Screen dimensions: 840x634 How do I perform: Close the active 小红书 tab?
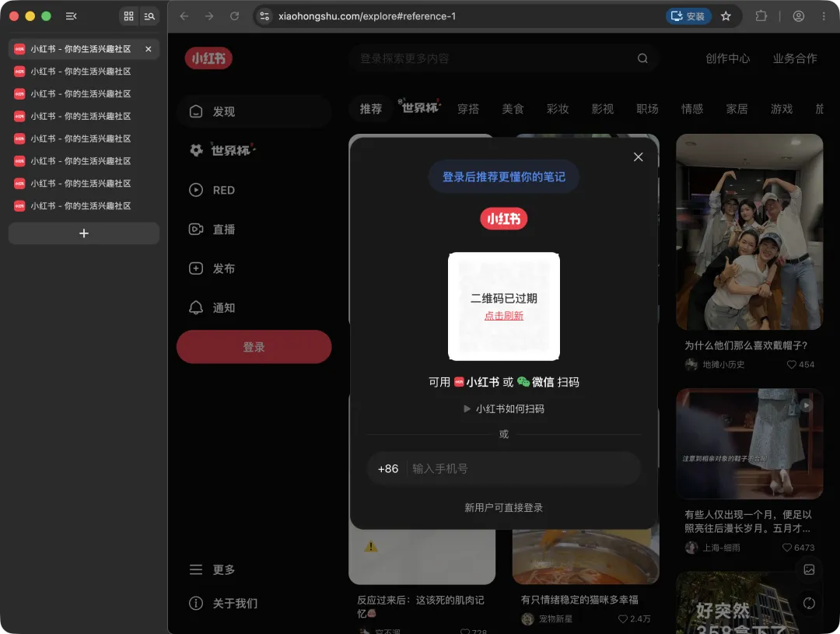coord(149,49)
